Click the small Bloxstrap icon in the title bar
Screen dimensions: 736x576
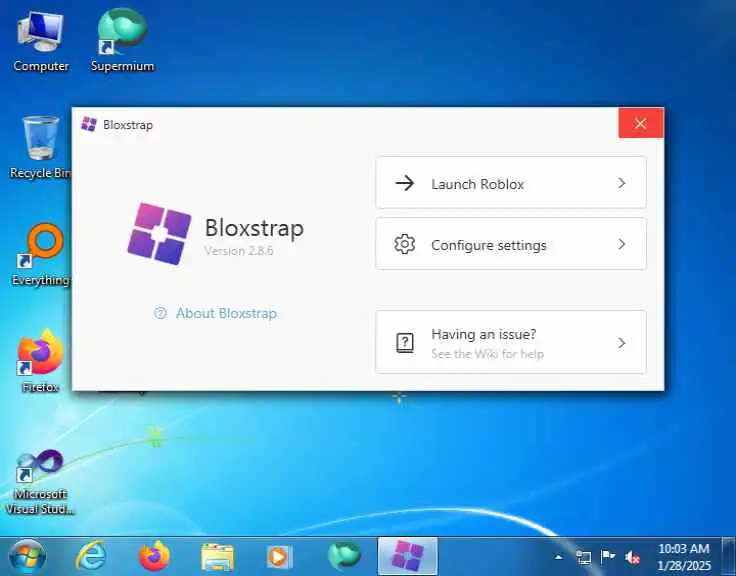click(89, 124)
